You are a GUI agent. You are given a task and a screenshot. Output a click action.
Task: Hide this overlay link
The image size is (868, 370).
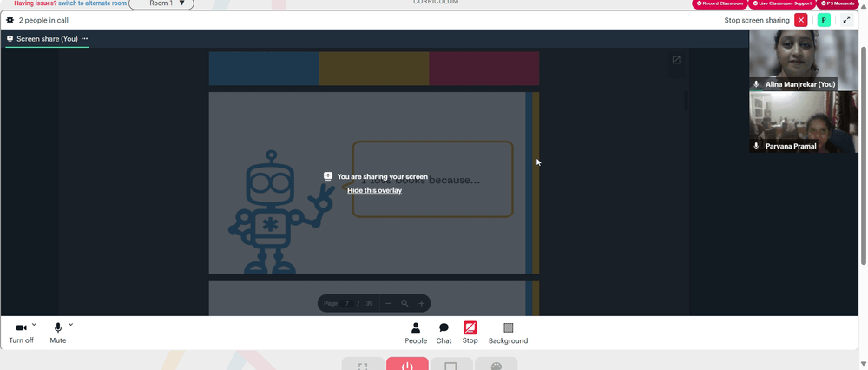[x=374, y=190]
